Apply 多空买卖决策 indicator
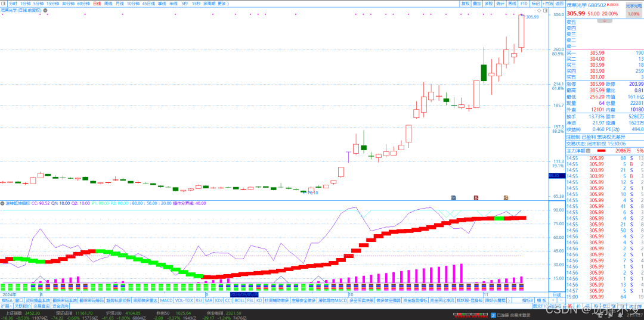Screen dimensions: 644x320 click(x=362, y=300)
